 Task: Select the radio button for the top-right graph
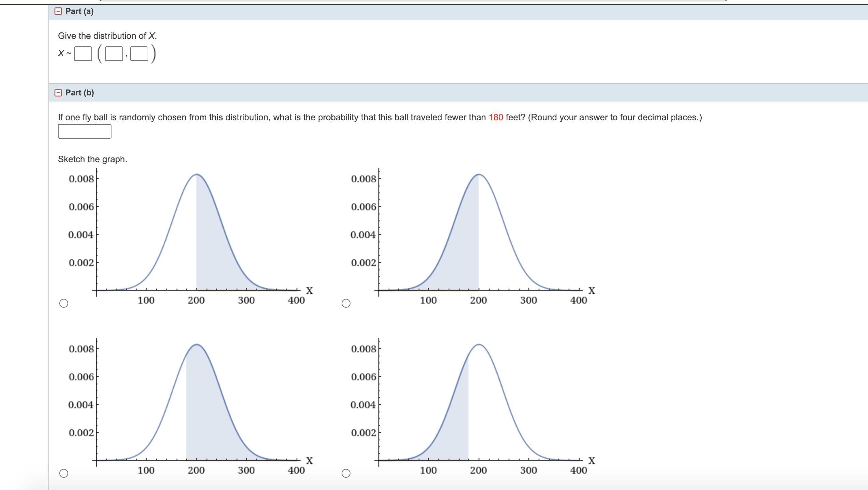pos(347,304)
